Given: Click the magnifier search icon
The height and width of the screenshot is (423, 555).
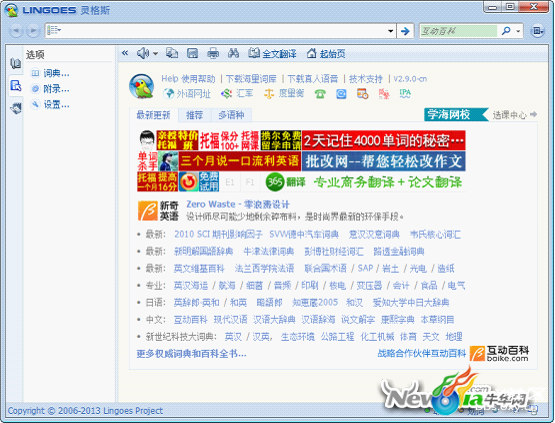Looking at the screenshot, I should click(506, 31).
